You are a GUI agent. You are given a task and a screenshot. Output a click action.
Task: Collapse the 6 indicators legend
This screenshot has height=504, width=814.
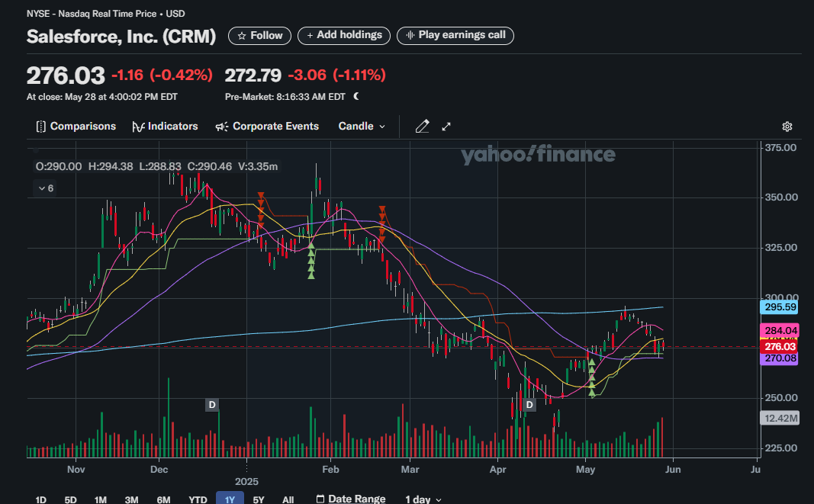[47, 188]
